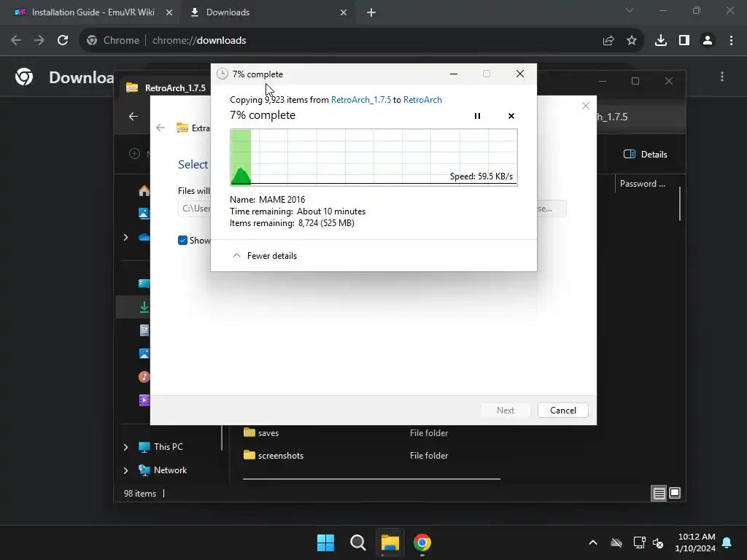Open notification bell in taskbar

coord(727,542)
